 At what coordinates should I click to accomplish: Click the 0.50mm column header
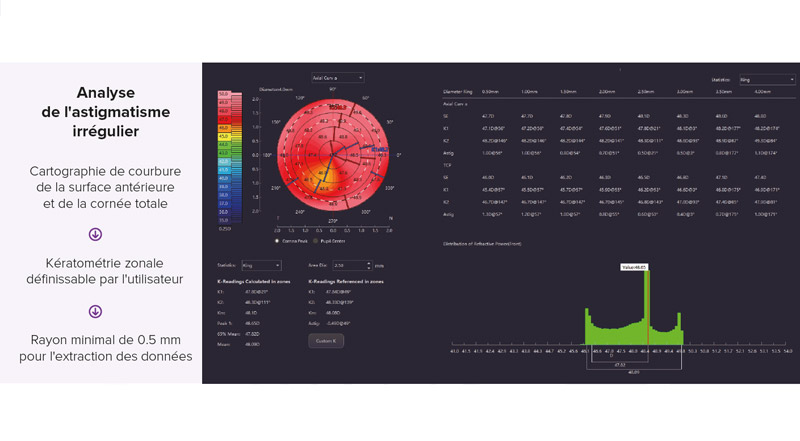pos(490,92)
